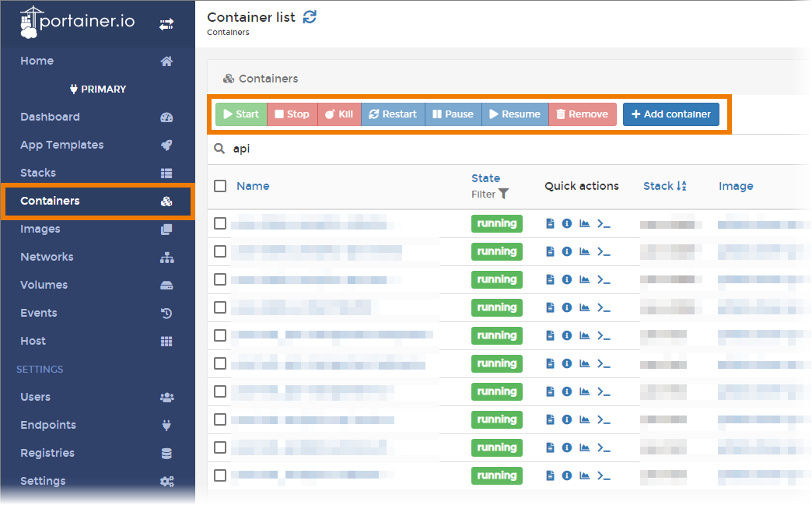
Task: Click the portainer.io logo
Action: tap(77, 23)
